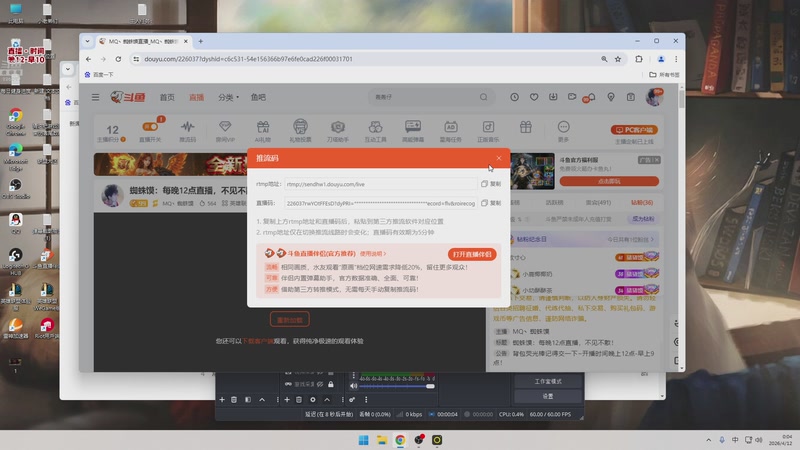Open the Douyu hamburger side menu

click(x=95, y=97)
